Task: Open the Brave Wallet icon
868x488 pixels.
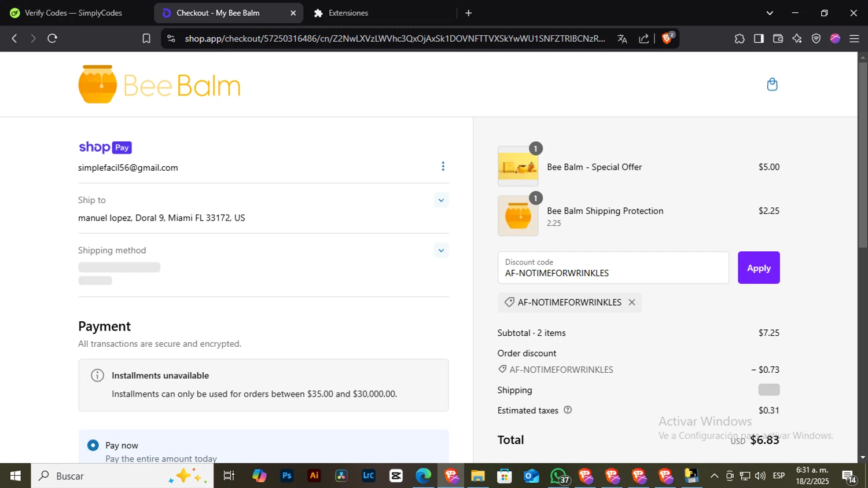Action: click(x=778, y=38)
